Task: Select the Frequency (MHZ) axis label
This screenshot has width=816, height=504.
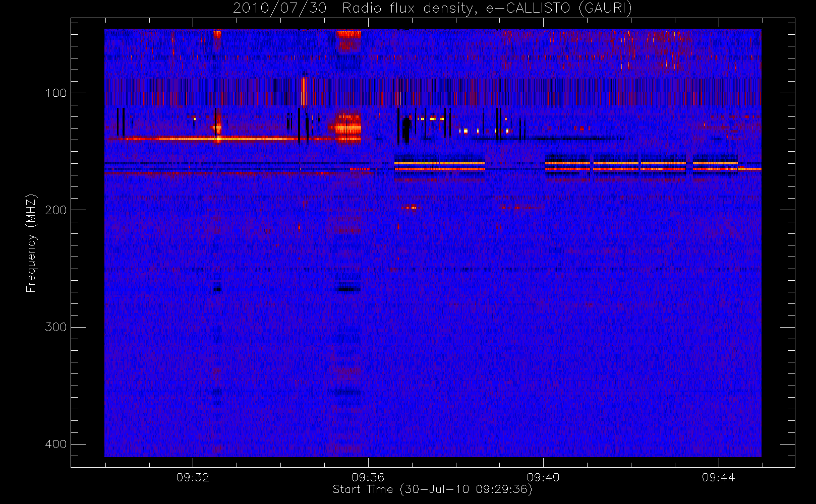Action: [31, 243]
